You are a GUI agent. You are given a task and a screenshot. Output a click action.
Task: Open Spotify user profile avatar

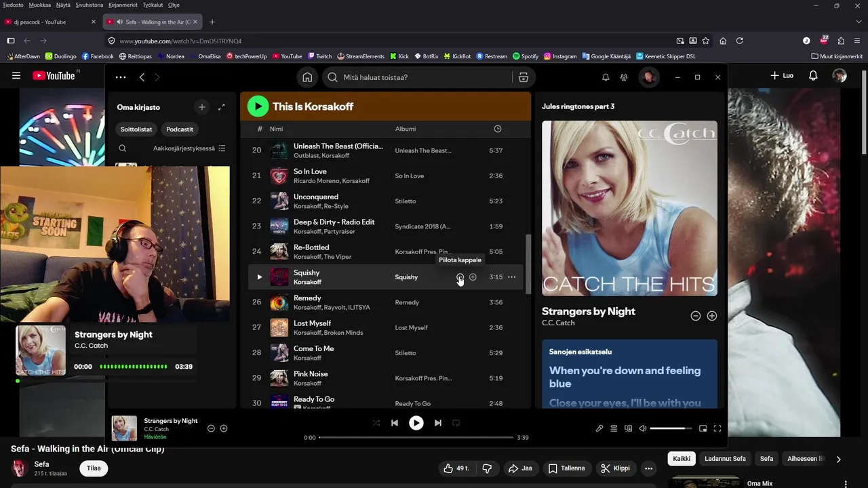click(x=649, y=77)
